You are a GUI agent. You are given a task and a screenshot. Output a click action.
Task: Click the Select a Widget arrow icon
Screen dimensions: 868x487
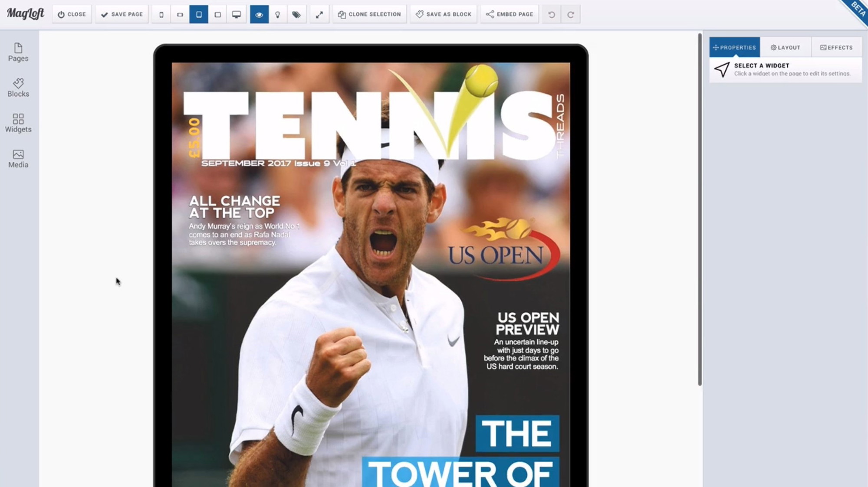(722, 69)
